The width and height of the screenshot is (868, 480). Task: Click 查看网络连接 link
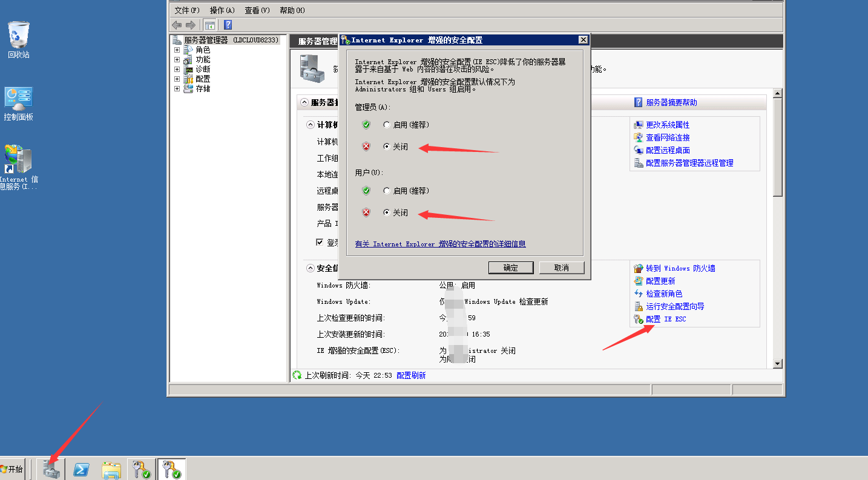pyautogui.click(x=668, y=137)
